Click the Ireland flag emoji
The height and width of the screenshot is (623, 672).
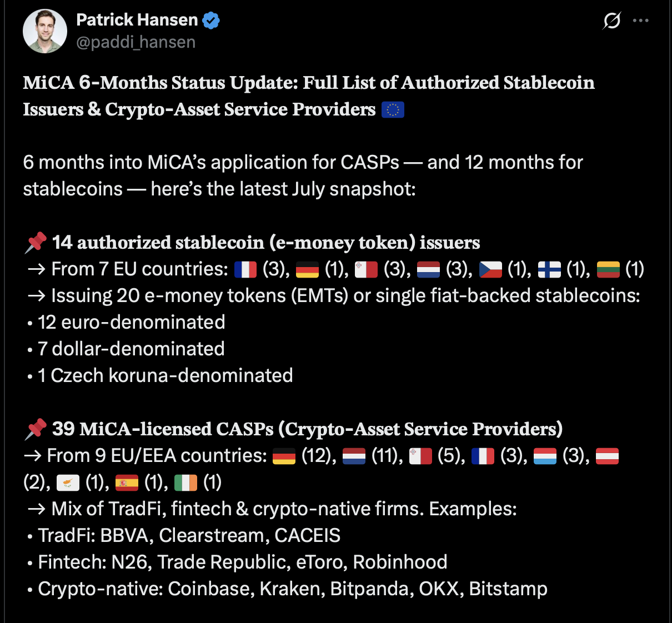(185, 483)
